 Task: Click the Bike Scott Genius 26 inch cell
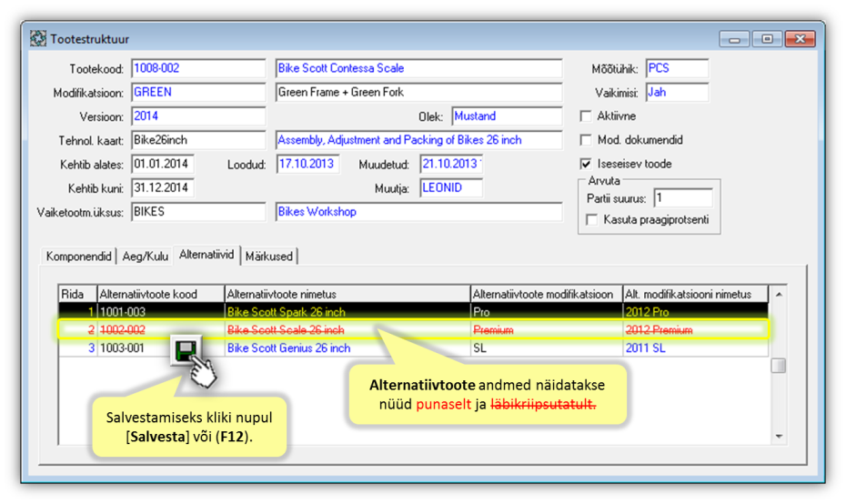click(347, 348)
